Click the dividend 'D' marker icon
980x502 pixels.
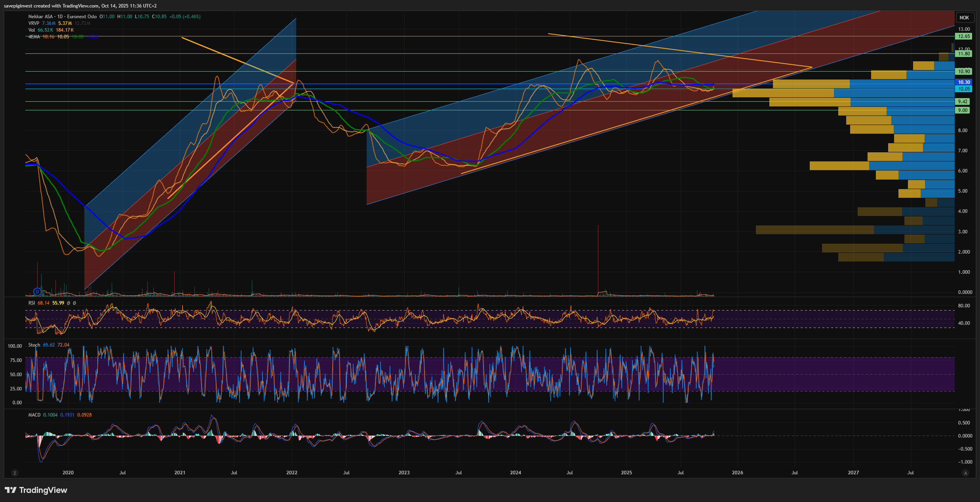point(37,292)
